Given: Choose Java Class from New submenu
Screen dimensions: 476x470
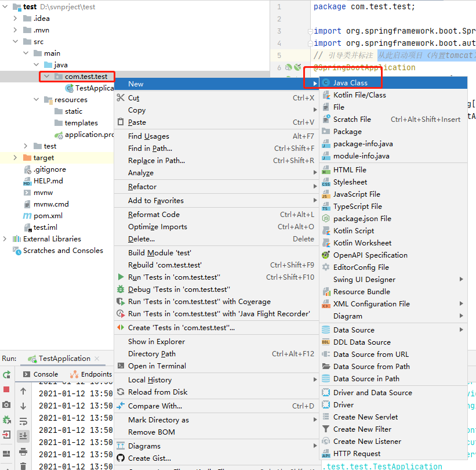Looking at the screenshot, I should click(x=394, y=82).
